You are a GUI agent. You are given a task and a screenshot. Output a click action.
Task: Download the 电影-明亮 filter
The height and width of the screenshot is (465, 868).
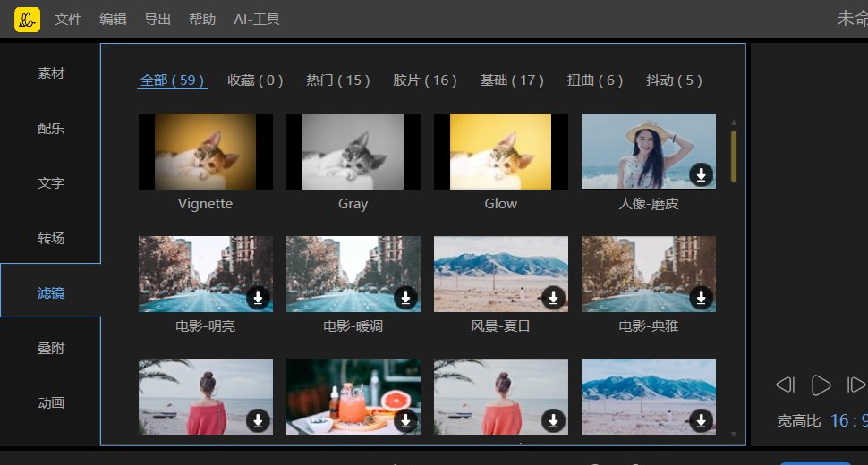259,298
